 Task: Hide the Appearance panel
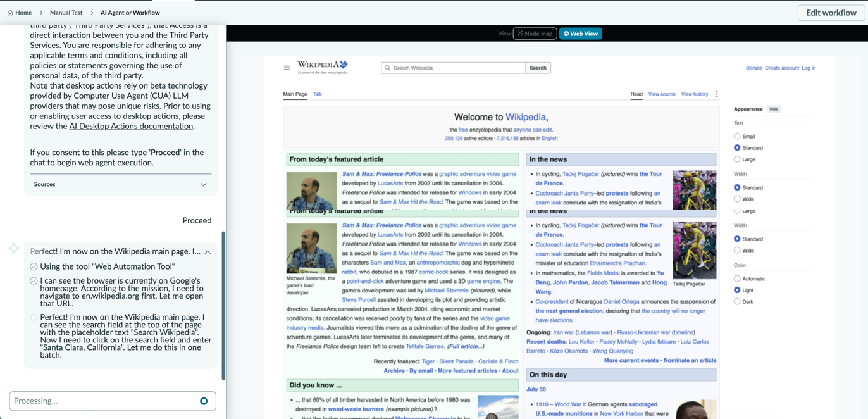pyautogui.click(x=774, y=109)
